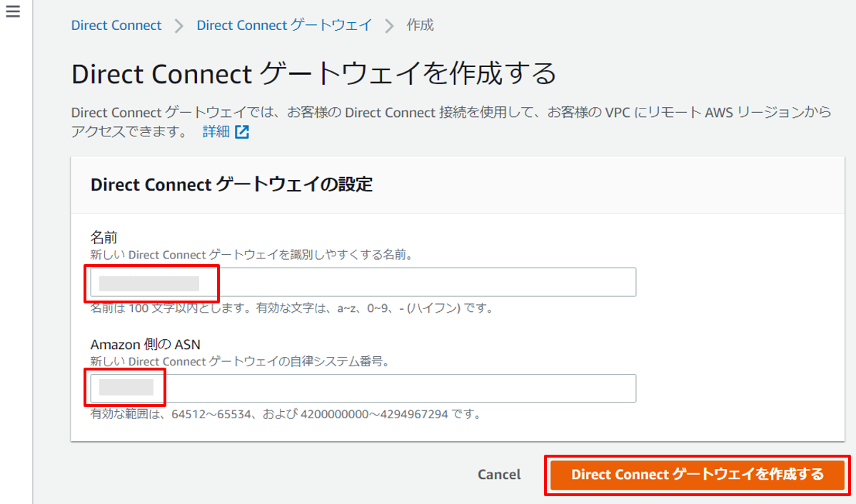Select the page title Direct Connect ゲートウェイを作成する
The image size is (856, 504).
pyautogui.click(x=314, y=74)
